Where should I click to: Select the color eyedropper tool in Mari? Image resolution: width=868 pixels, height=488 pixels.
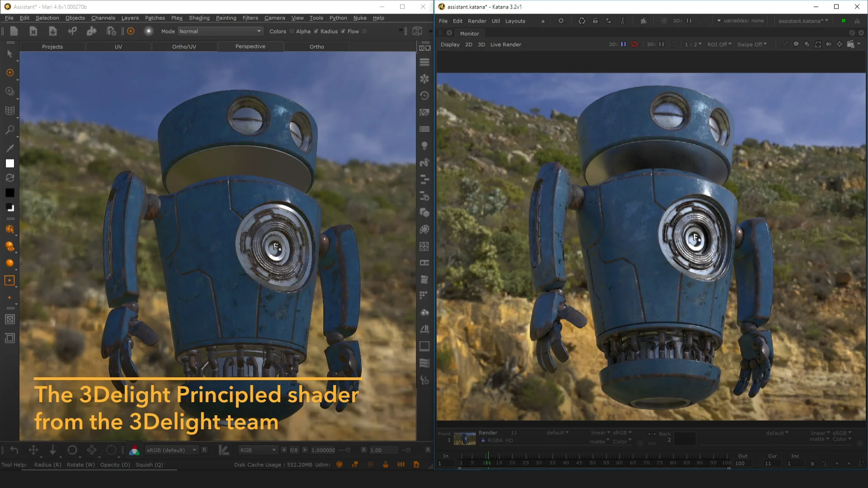coord(9,148)
